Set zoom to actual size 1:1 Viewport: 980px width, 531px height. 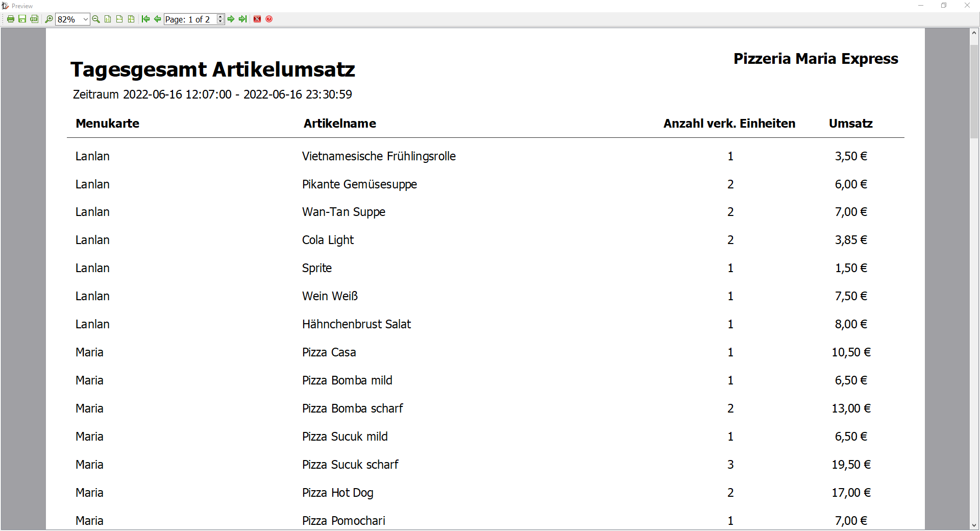[x=108, y=19]
